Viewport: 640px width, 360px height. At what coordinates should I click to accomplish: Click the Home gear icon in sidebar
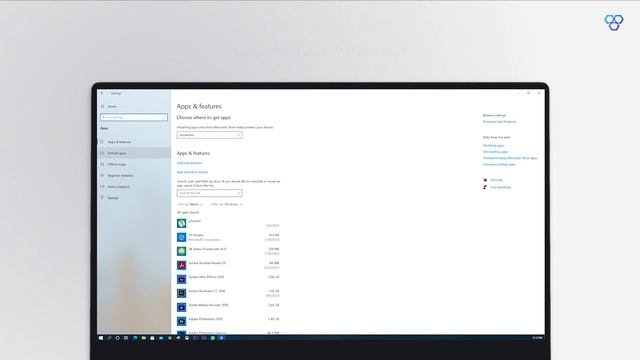pyautogui.click(x=102, y=107)
